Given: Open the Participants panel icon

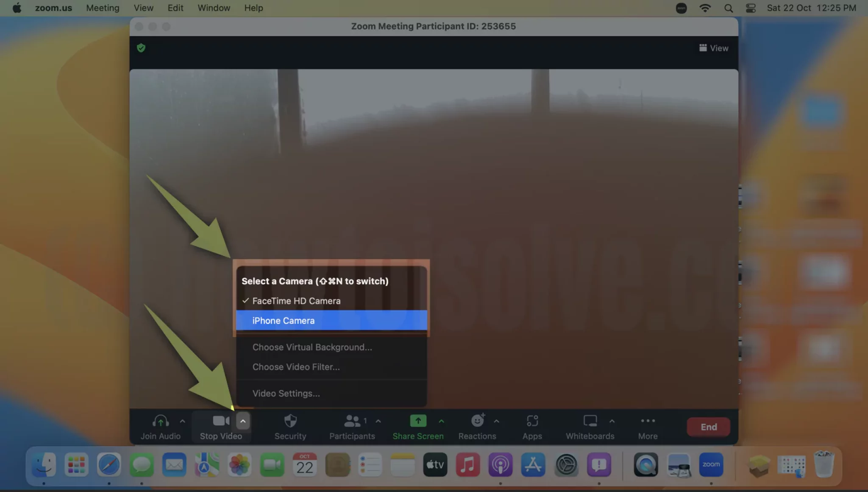Looking at the screenshot, I should tap(352, 421).
